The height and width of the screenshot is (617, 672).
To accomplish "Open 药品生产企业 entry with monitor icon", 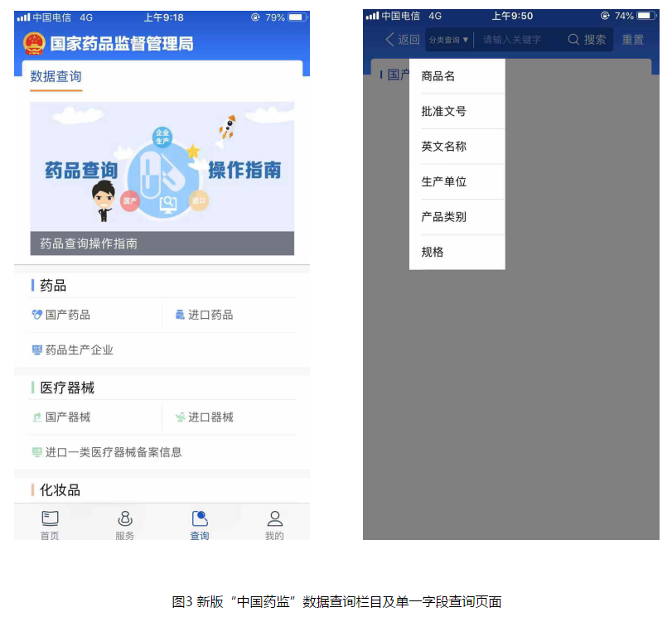I will pos(73,350).
